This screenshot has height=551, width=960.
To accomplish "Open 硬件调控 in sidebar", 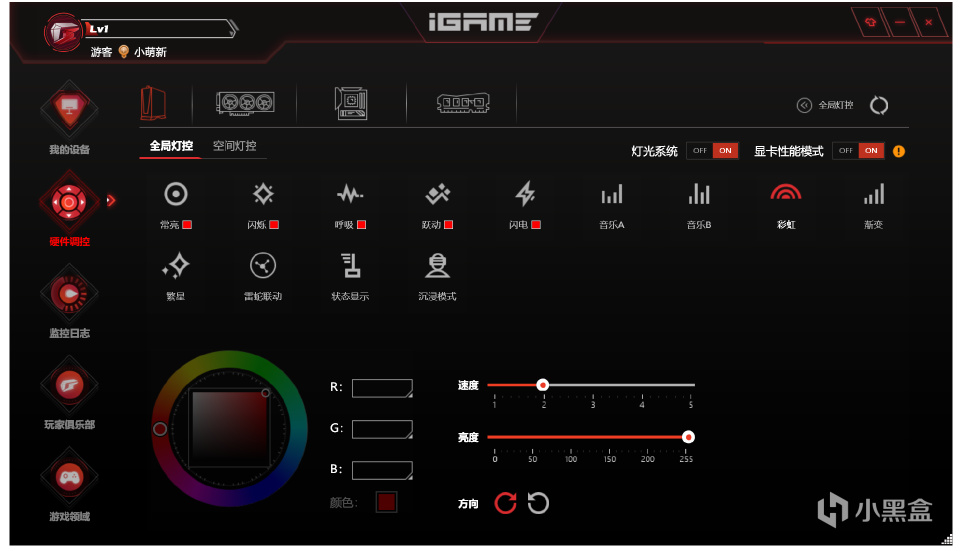I will click(69, 210).
